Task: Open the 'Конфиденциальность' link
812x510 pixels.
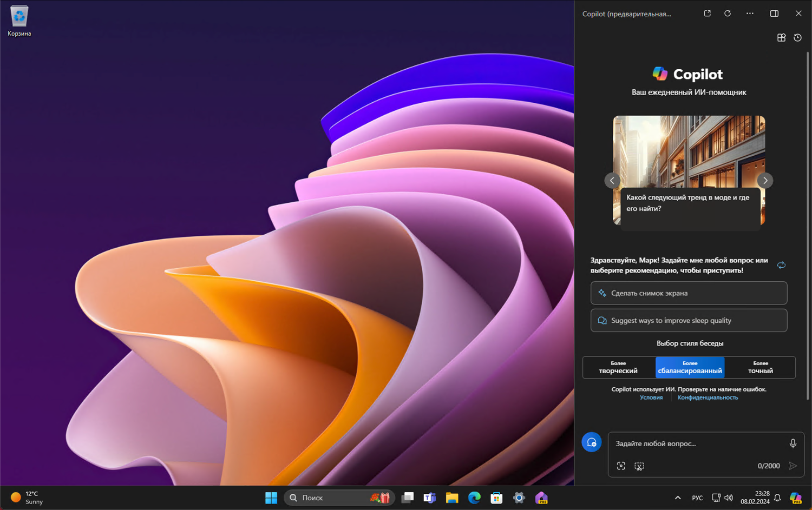Action: tap(708, 398)
